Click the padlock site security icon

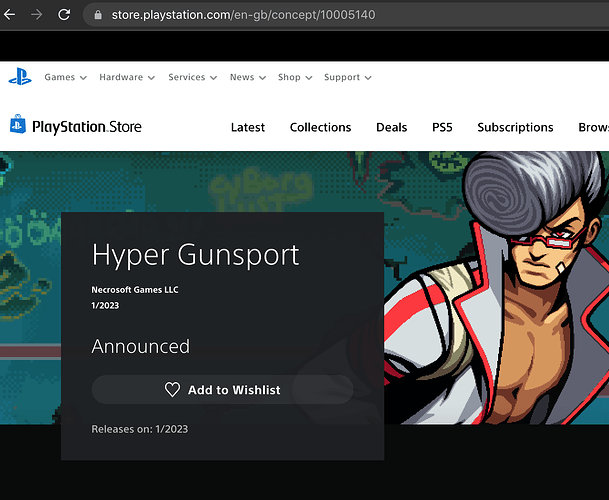tap(98, 15)
